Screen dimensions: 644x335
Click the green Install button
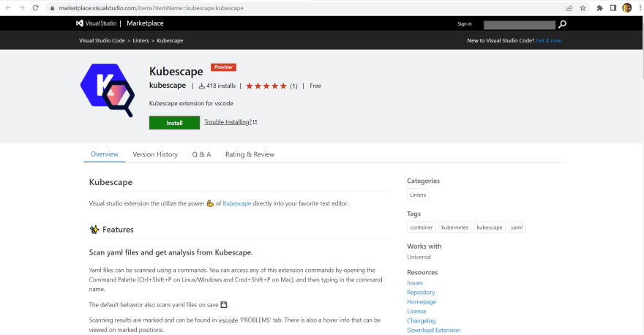(x=175, y=123)
